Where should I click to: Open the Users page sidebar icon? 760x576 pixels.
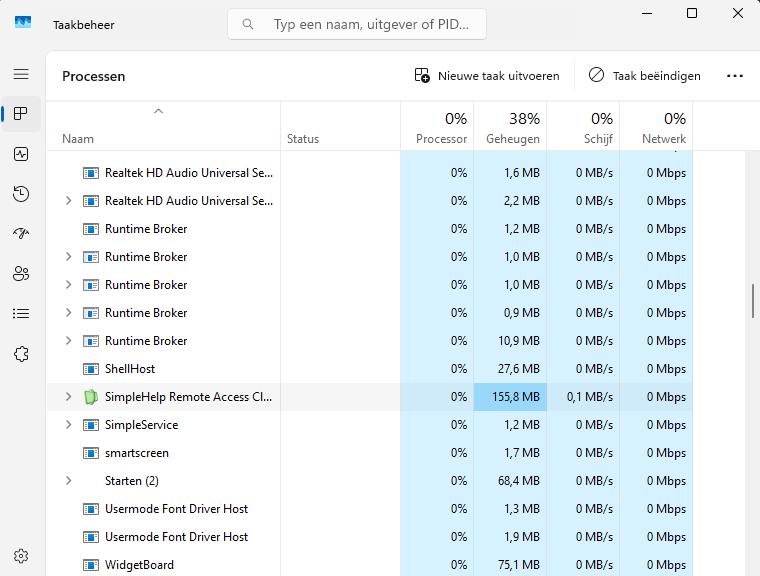(21, 274)
